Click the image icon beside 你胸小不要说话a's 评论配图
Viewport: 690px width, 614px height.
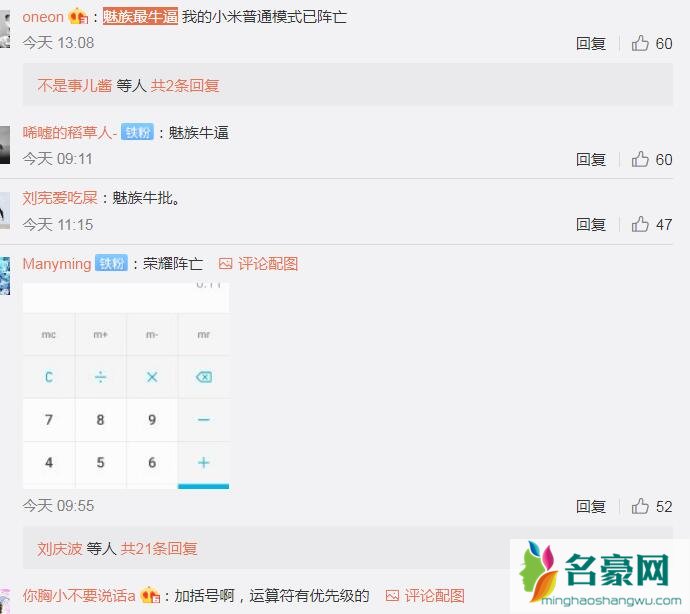coord(392,596)
